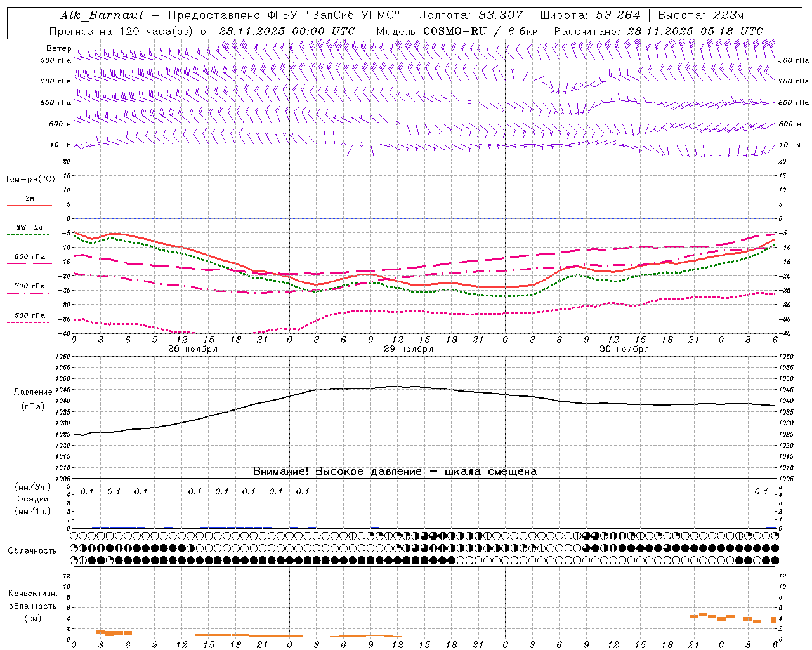Select the 'Предоставлено ФГБУ "ЗапСиб УГМС"' provider text
Screen dimensions: 812x650
tap(284, 15)
